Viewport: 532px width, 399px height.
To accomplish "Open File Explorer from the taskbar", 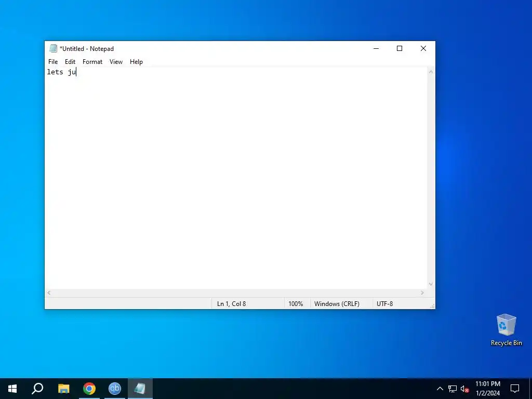I will [x=63, y=389].
